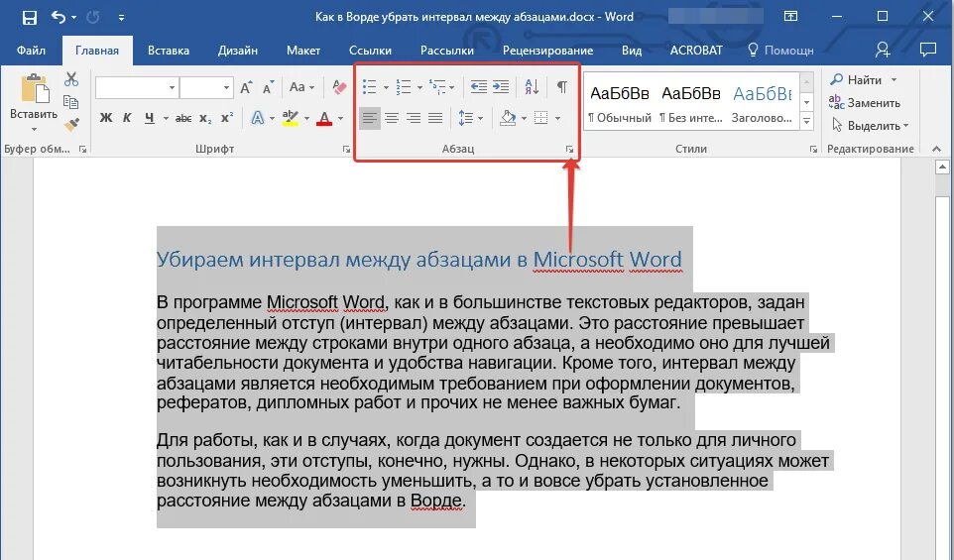Copy selection with the copy icon
The width and height of the screenshot is (954, 560).
(x=71, y=102)
